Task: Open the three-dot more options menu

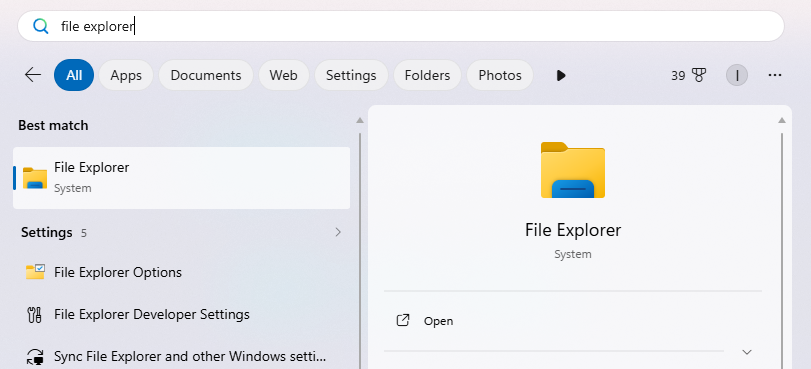Action: pyautogui.click(x=775, y=76)
